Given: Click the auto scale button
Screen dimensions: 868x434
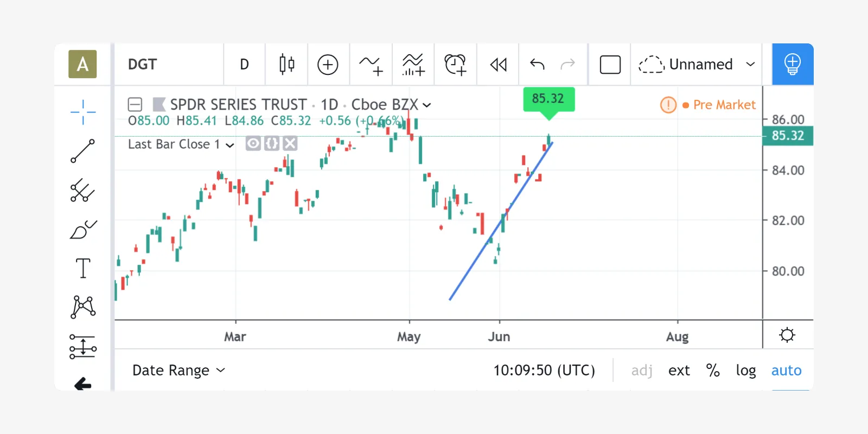Looking at the screenshot, I should click(786, 371).
